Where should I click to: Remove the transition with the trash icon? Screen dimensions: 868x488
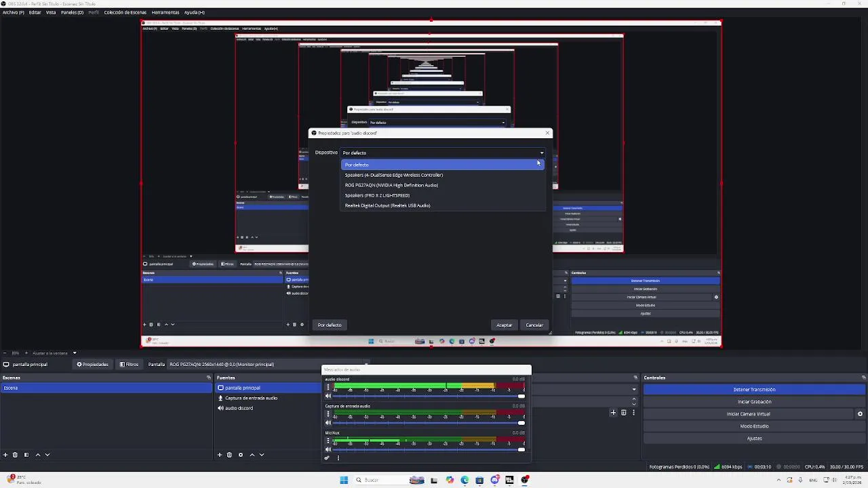pyautogui.click(x=624, y=413)
